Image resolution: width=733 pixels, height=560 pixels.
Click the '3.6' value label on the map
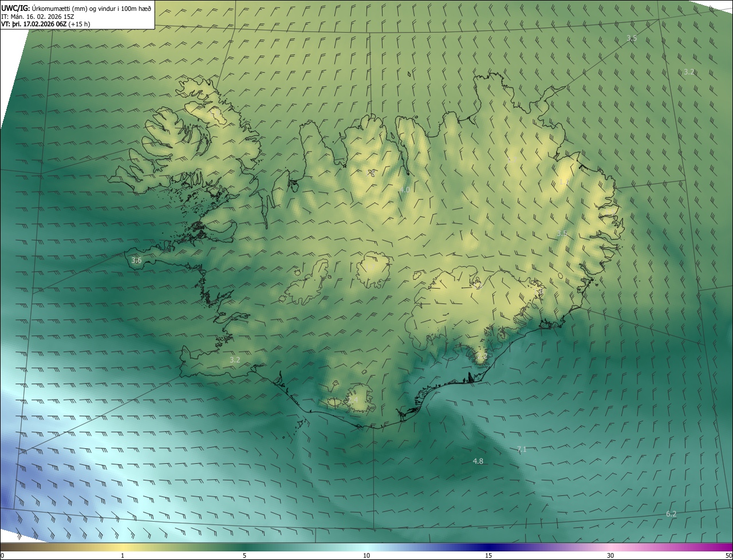pos(136,260)
